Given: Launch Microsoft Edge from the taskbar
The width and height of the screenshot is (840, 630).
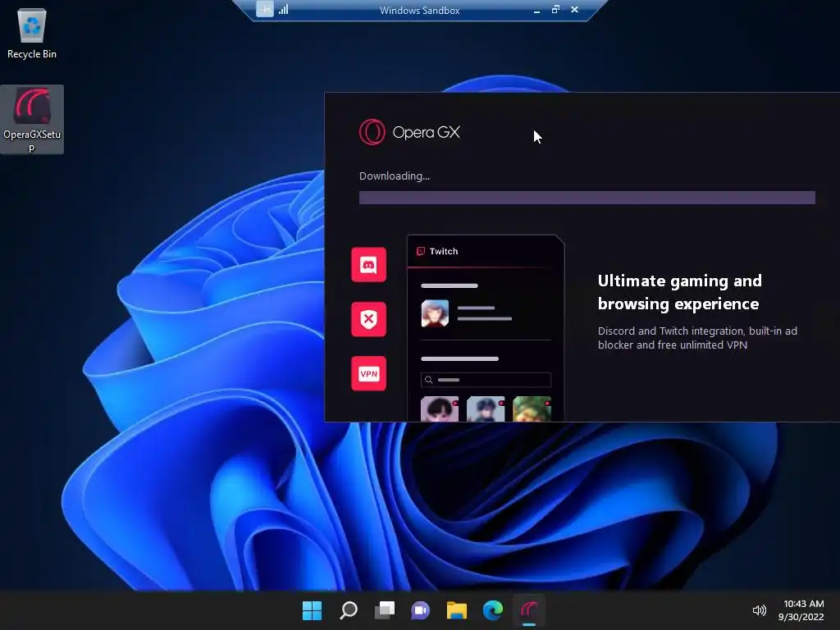Looking at the screenshot, I should (x=493, y=610).
